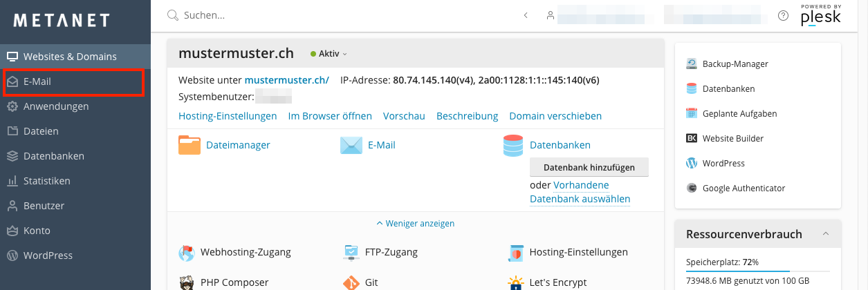The height and width of the screenshot is (290, 868).
Task: Click the help question mark icon
Action: point(783,15)
